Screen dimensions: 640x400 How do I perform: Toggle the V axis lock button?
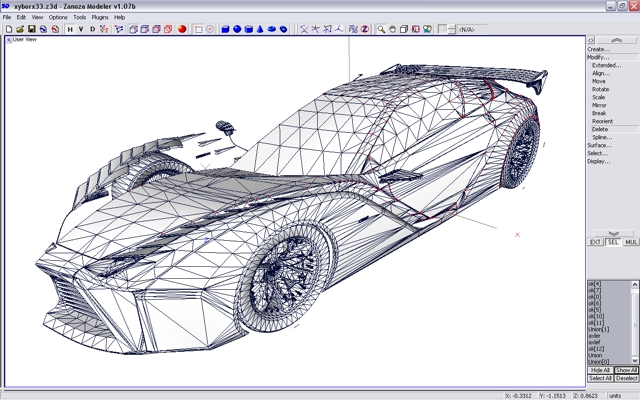pos(81,29)
